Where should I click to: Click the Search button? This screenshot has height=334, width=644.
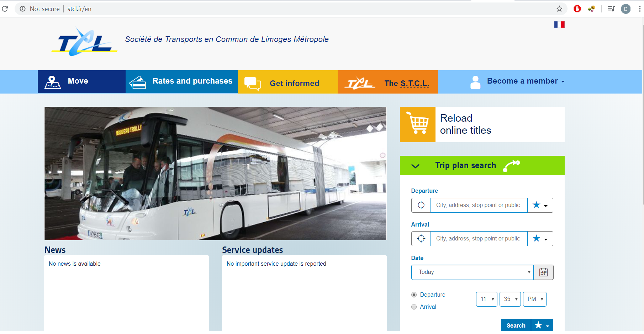click(x=516, y=325)
